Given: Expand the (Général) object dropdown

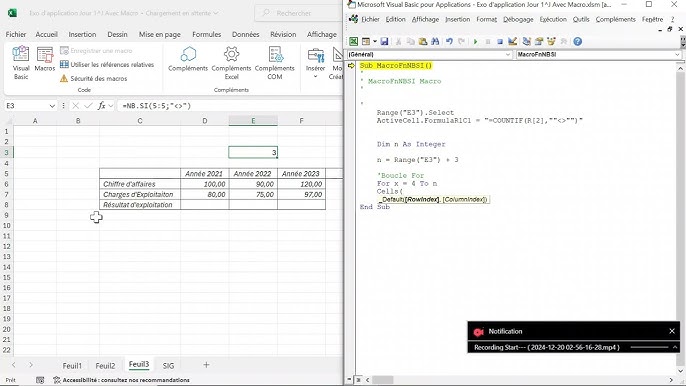Looking at the screenshot, I should coord(508,55).
